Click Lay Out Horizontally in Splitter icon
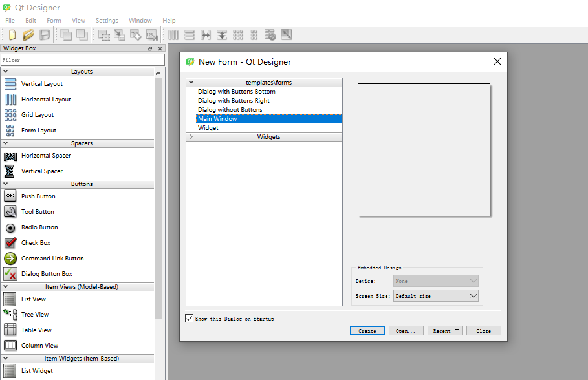The height and width of the screenshot is (380, 588). click(x=206, y=35)
